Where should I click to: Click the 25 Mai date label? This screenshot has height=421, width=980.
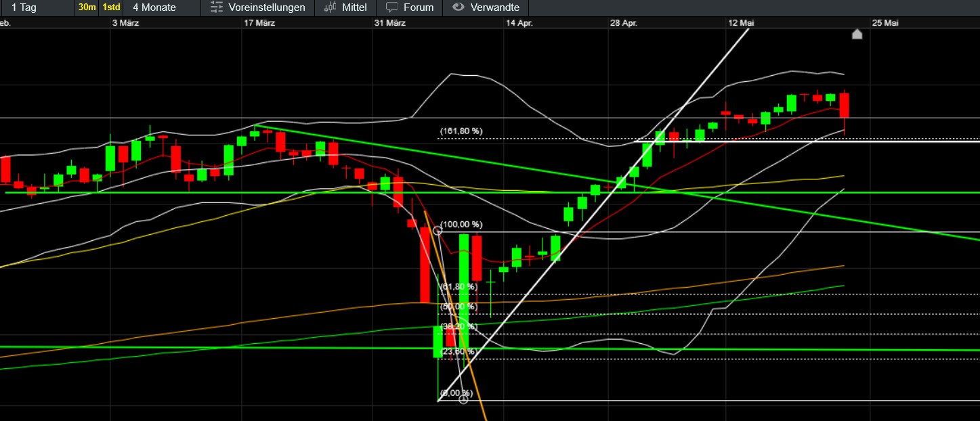(885, 23)
